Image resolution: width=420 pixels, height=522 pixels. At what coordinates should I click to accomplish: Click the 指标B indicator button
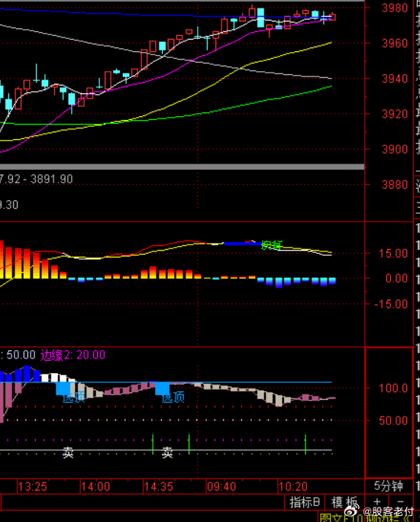tap(304, 502)
